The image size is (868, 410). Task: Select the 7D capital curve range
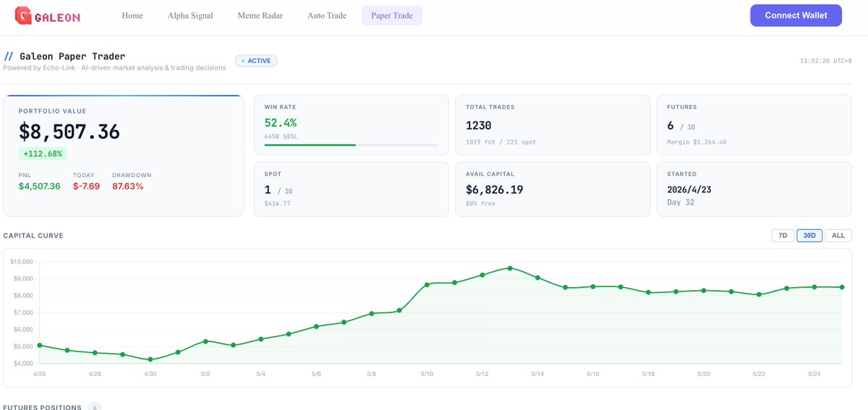783,236
